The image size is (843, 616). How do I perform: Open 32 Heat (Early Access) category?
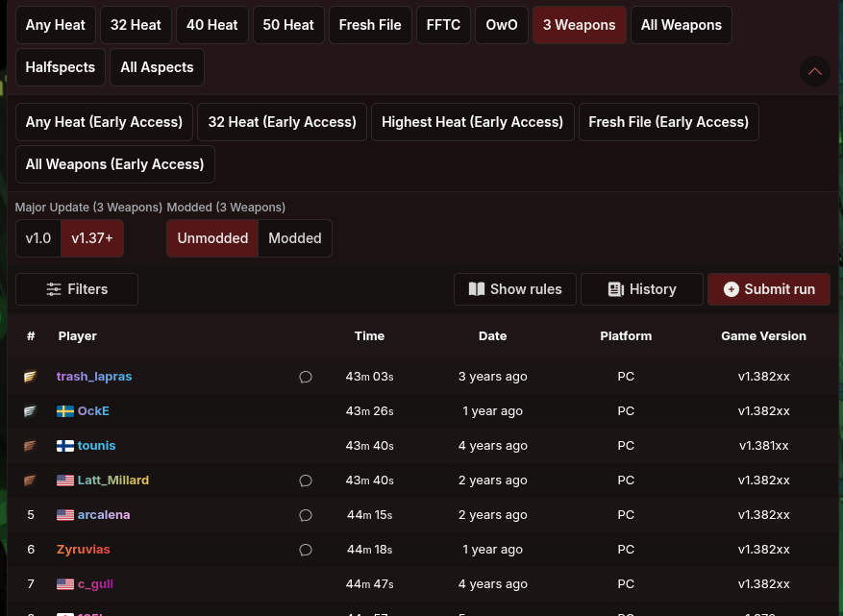(x=283, y=122)
